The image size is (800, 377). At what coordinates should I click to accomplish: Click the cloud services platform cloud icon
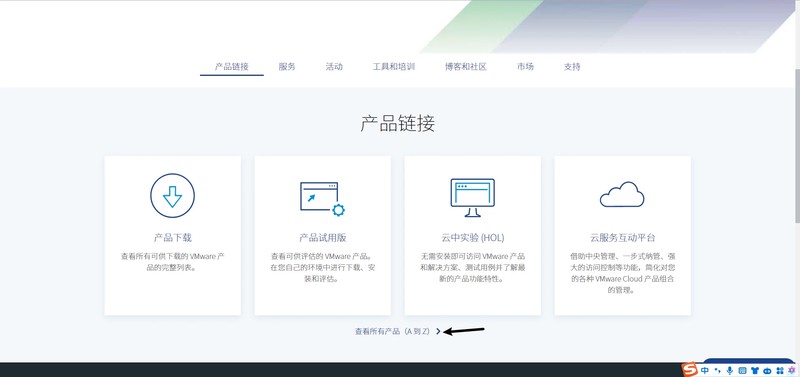click(x=622, y=194)
